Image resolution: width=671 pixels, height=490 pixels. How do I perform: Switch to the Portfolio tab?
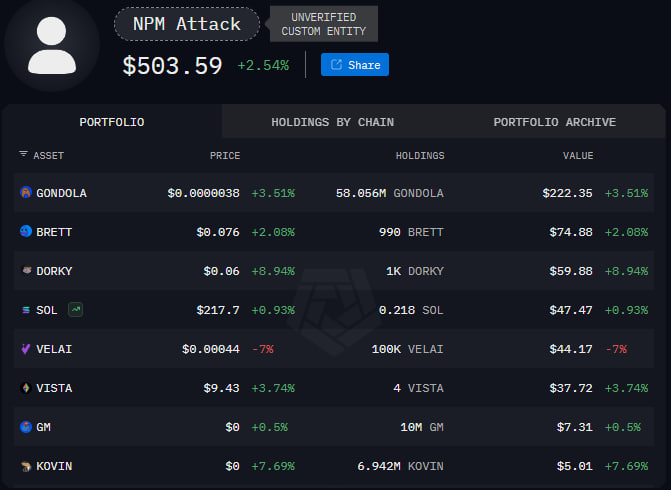click(x=112, y=122)
